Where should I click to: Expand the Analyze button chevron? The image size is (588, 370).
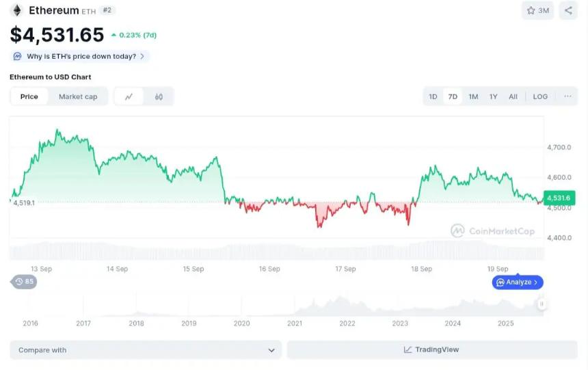click(x=536, y=282)
